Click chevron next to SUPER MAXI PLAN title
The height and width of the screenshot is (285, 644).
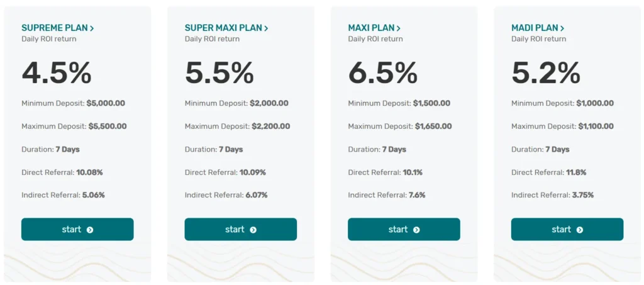[x=266, y=28]
